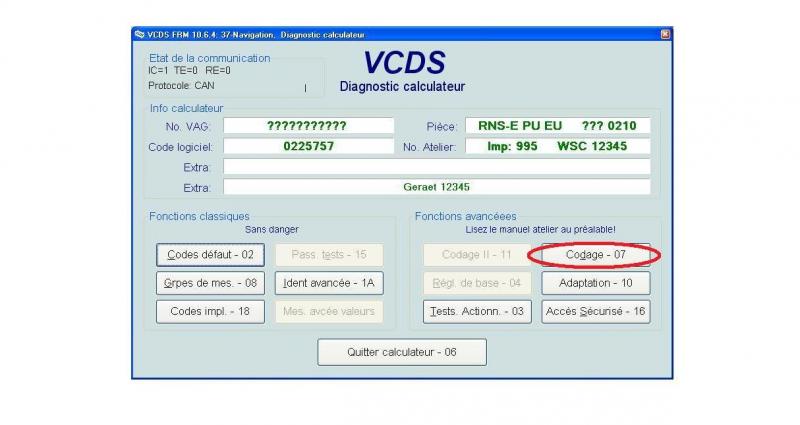
Task: Click the IC=1 TE=0 RE=0 status text
Action: [x=189, y=71]
